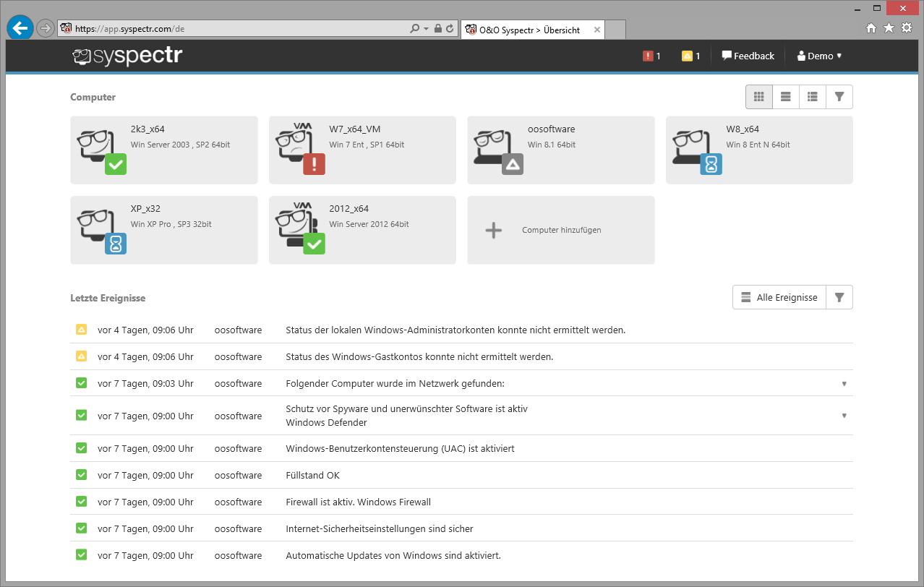Viewport: 924px width, 587px height.
Task: Open the 2k3_x64 computer tile
Action: (x=164, y=150)
